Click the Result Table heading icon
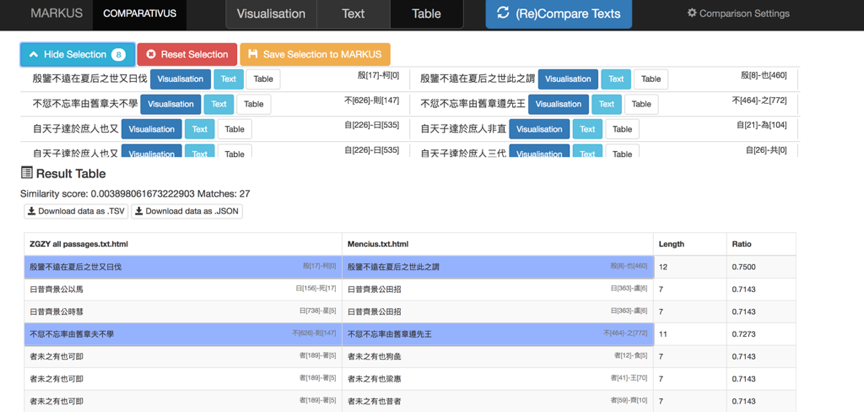Viewport: 864px width, 412px height. tap(26, 173)
